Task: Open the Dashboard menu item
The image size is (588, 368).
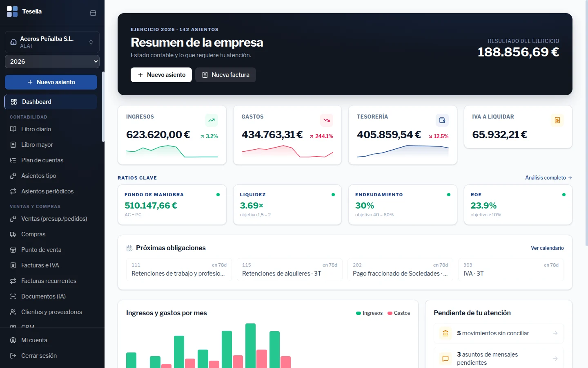Action: (x=51, y=102)
